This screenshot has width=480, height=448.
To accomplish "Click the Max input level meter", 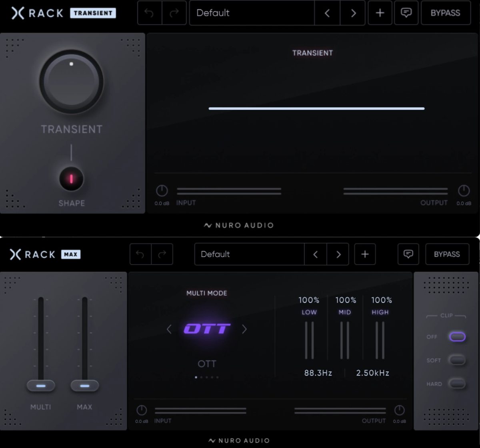I will tap(200, 411).
